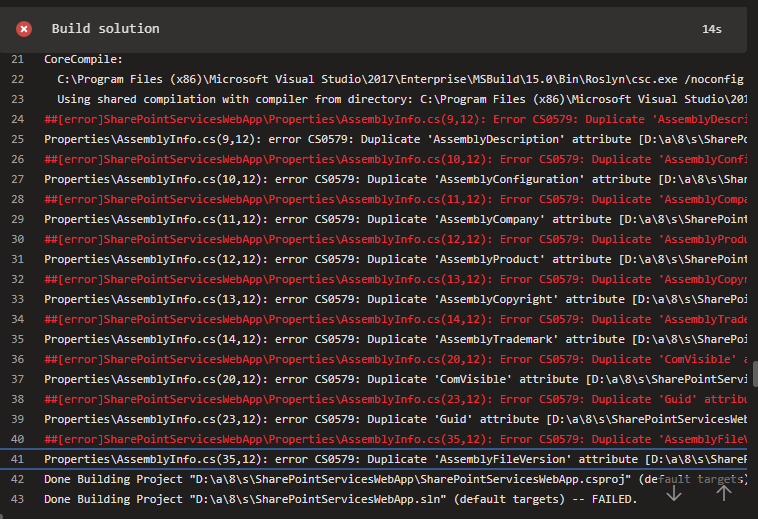Screen dimensions: 758x520
Task: Click the vertical scrollbar thumb
Action: click(x=755, y=374)
